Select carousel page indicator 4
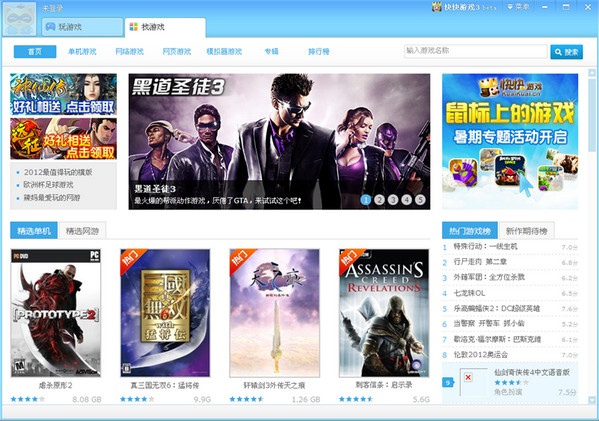 pos(406,200)
